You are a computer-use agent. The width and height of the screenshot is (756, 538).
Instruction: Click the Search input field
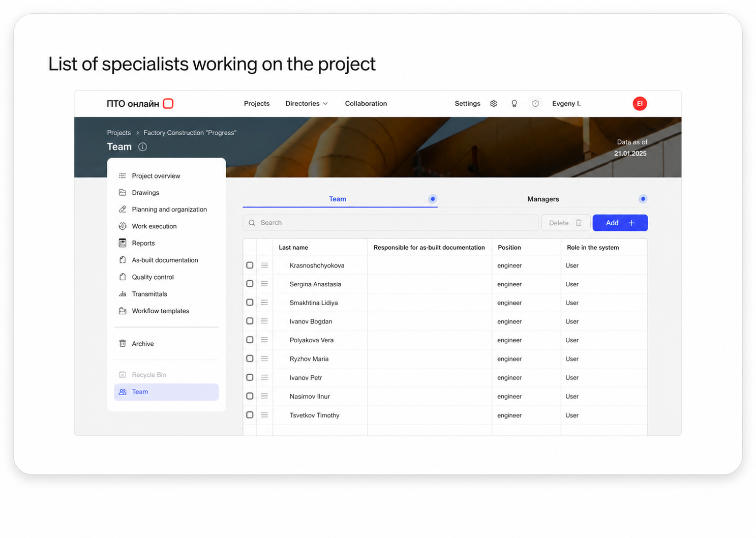tap(390, 223)
